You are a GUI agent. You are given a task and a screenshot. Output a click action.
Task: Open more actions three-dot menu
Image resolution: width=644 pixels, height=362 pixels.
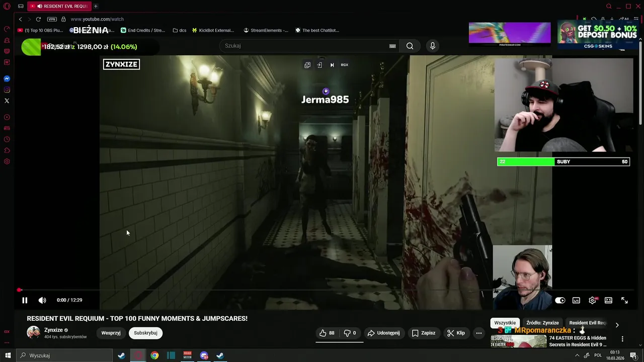(x=479, y=333)
